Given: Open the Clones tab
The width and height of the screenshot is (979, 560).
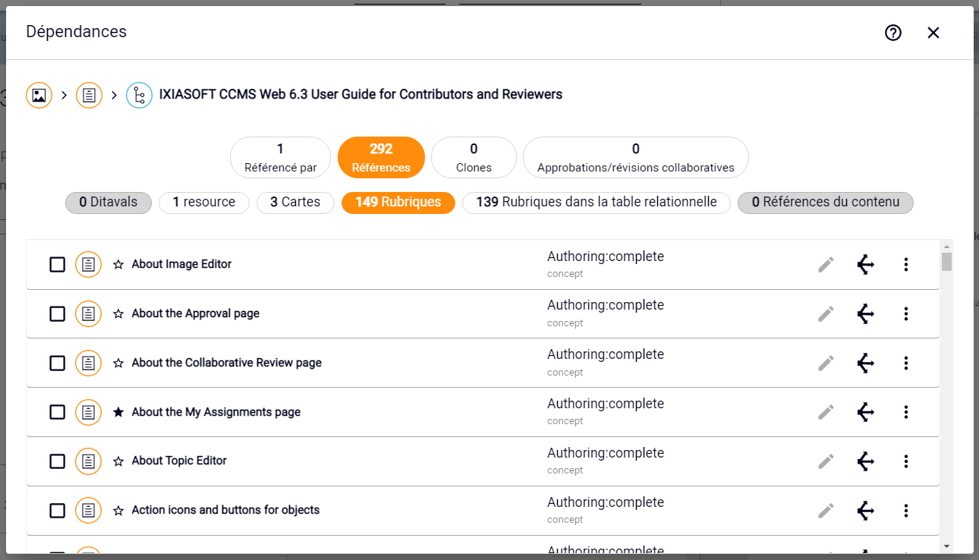Looking at the screenshot, I should [x=474, y=157].
